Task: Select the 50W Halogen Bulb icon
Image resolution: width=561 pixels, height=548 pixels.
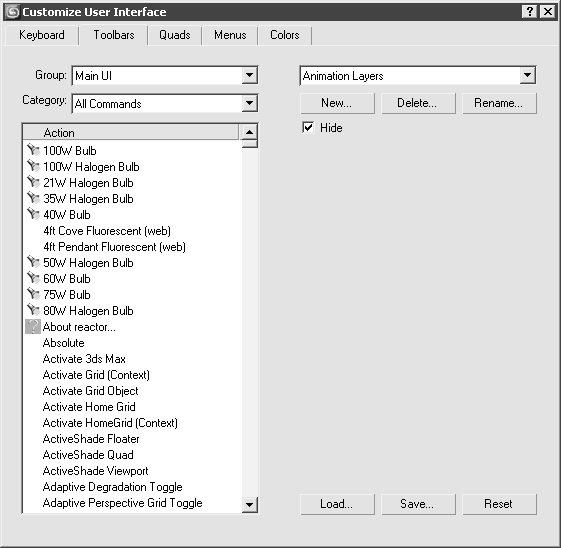Action: click(33, 262)
